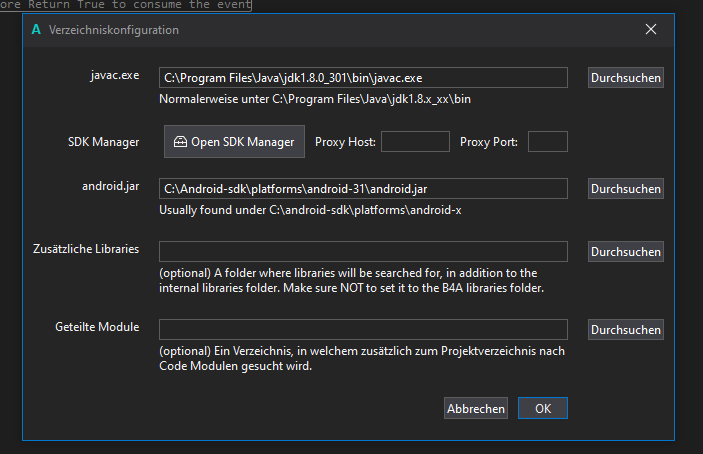Click the Geteilte Module input field

tap(363, 329)
